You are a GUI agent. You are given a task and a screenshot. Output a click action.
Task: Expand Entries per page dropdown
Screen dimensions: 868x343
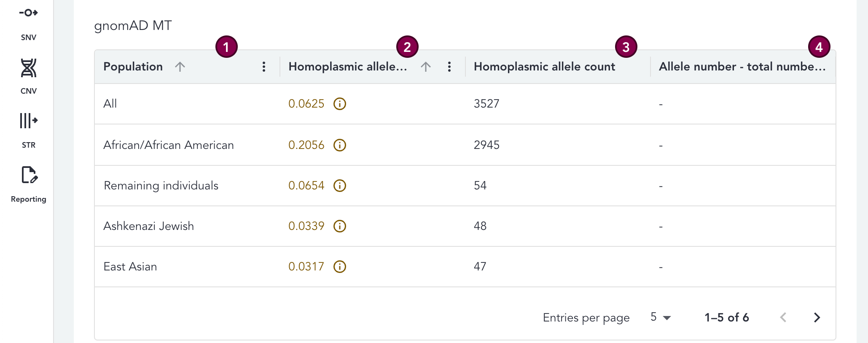pos(660,317)
